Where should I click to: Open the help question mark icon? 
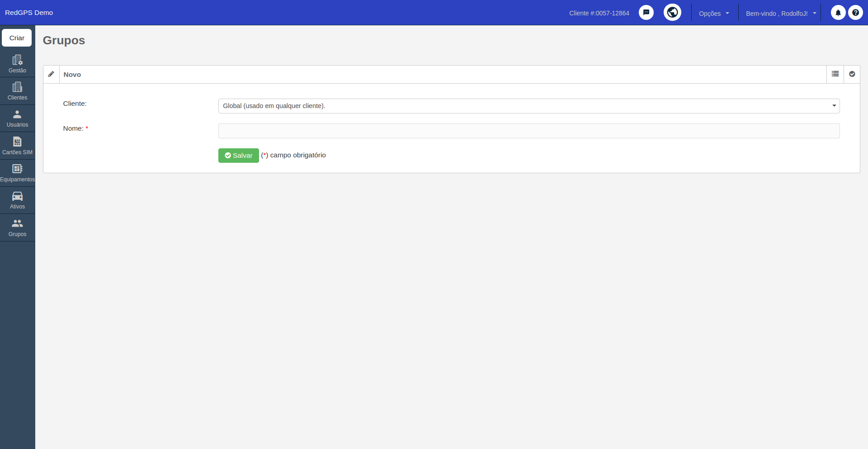click(855, 13)
